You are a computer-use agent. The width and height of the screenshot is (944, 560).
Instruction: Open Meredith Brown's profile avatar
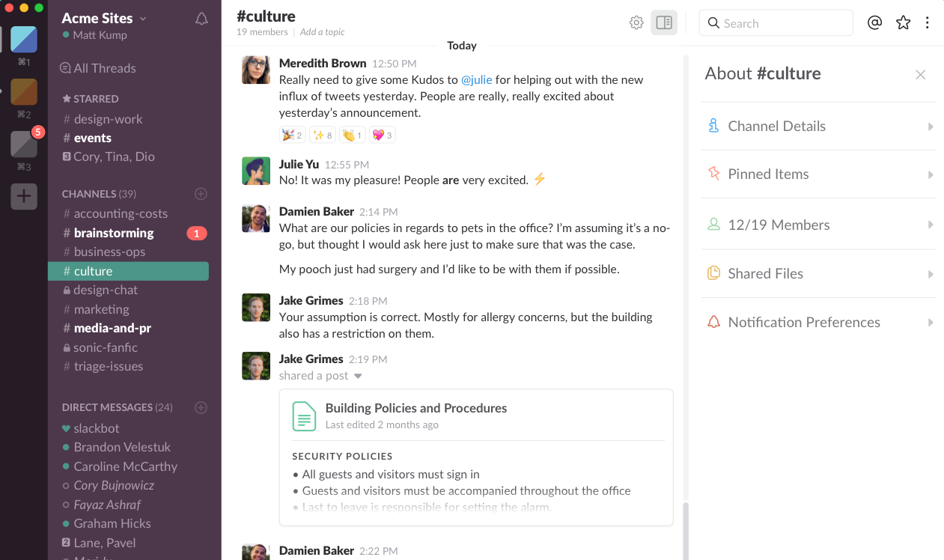pyautogui.click(x=256, y=70)
